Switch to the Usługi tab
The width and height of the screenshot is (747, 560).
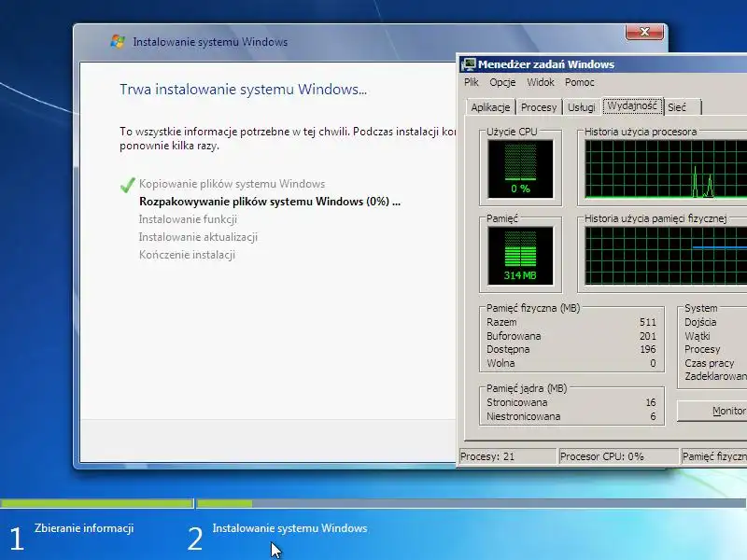(581, 107)
